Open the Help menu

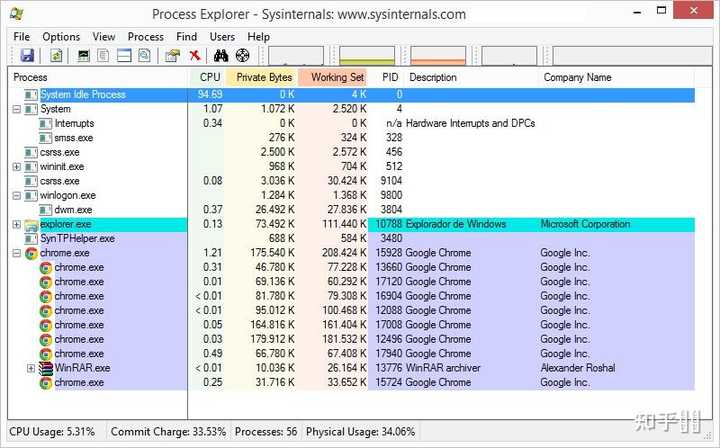click(x=259, y=37)
